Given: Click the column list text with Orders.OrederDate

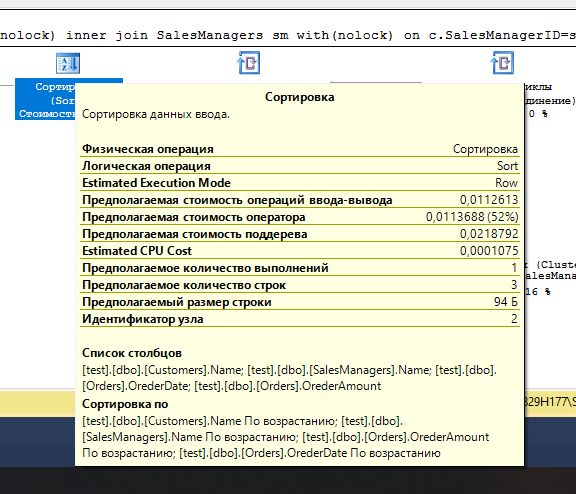Looking at the screenshot, I should (232, 386).
